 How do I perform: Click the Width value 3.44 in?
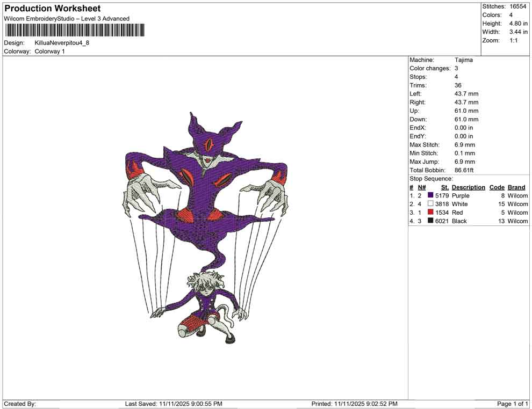click(519, 32)
